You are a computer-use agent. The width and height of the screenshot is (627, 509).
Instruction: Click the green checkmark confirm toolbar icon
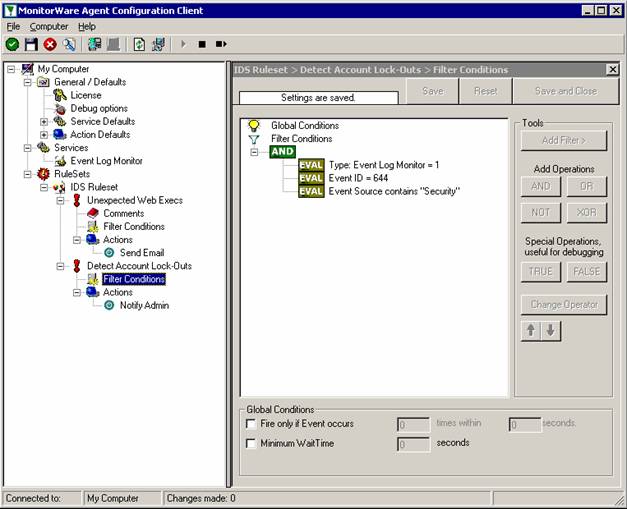(x=12, y=44)
